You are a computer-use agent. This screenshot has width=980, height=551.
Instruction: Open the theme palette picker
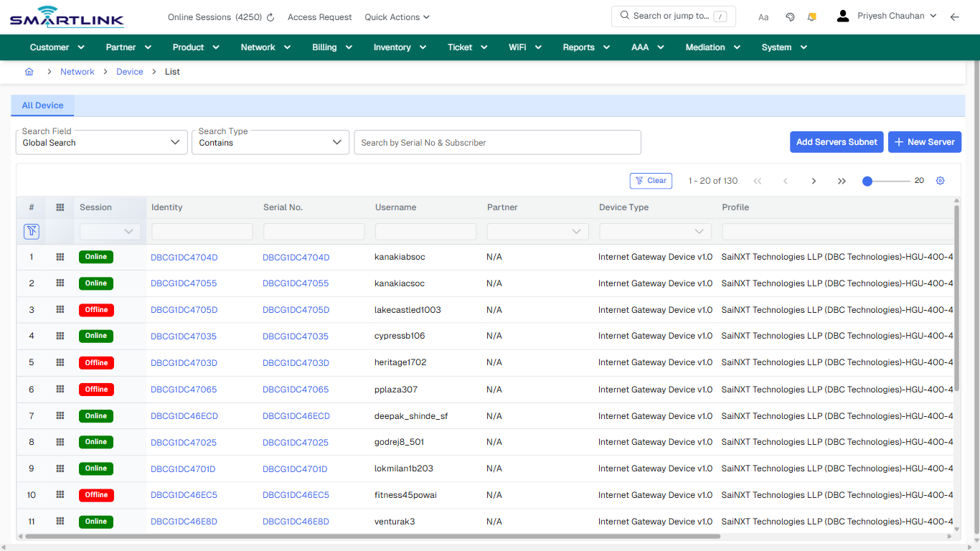(x=790, y=17)
